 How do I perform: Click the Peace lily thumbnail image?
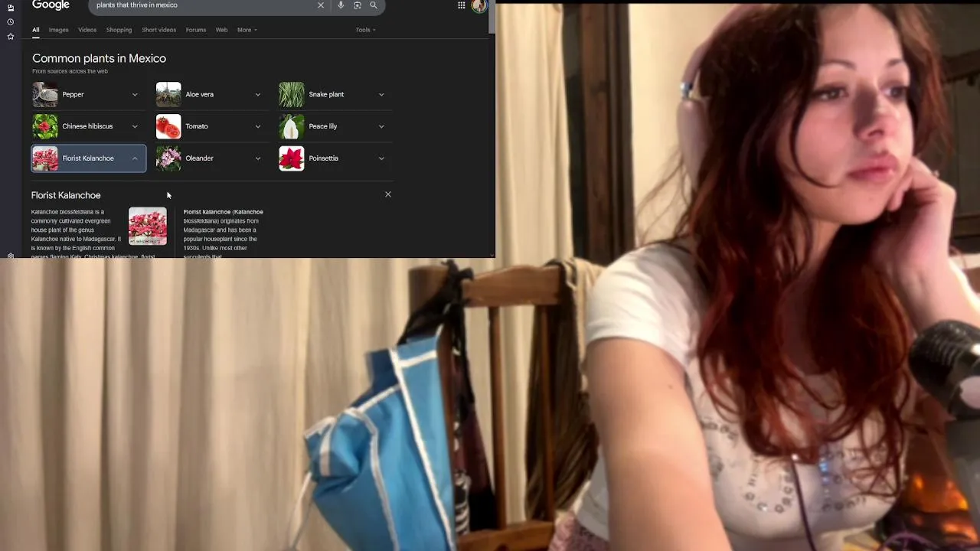pos(292,126)
